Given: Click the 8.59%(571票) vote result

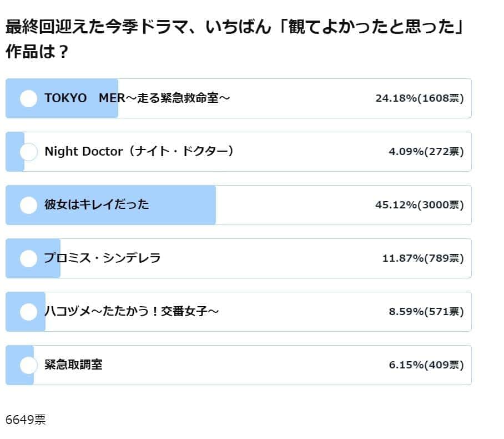Looking at the screenshot, I should pos(426,312).
